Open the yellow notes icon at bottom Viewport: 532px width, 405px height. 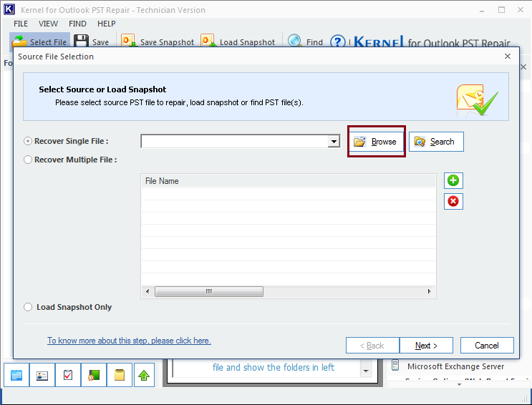point(120,375)
